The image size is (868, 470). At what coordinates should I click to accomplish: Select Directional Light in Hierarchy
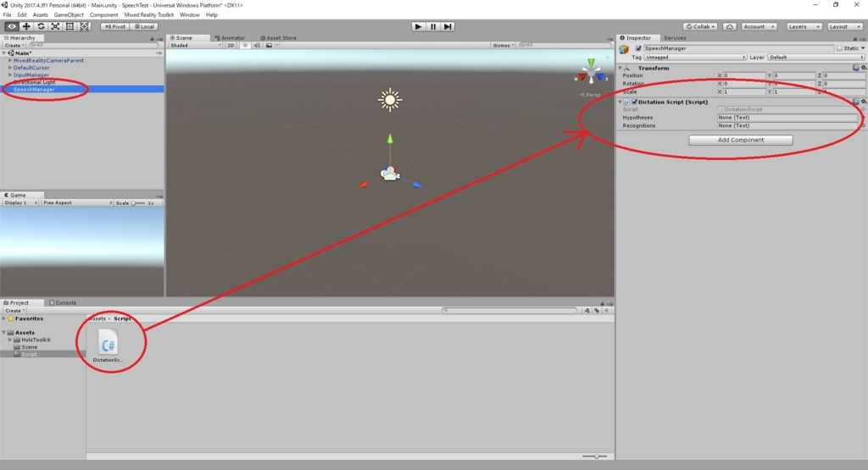(x=34, y=82)
